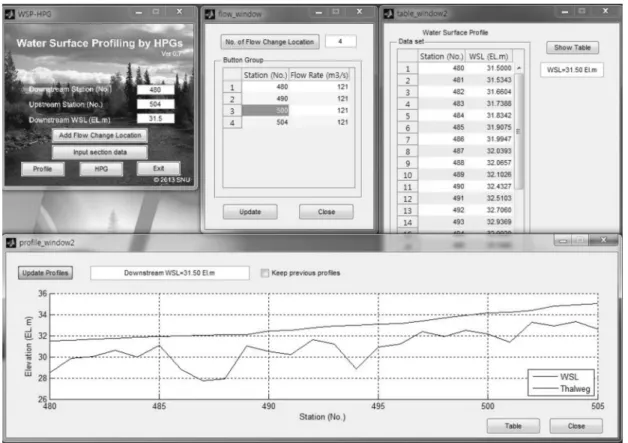Minimize the WSP-HPG window
This screenshot has width=628, height=443.
point(139,13)
